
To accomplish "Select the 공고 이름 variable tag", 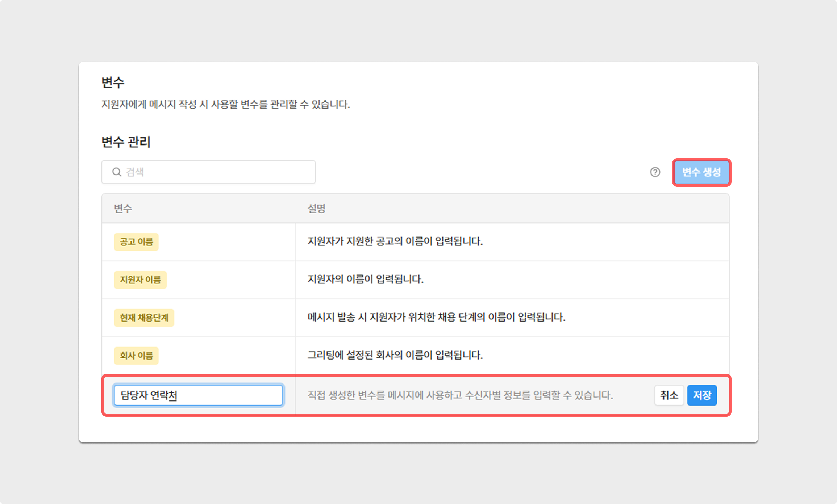I will 136,242.
